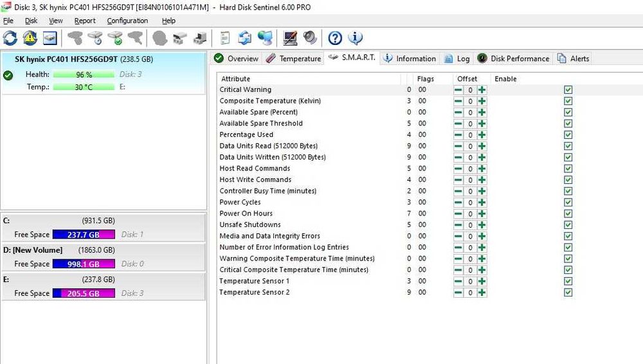This screenshot has height=364, width=643.
Task: Click the gray stethoscope disk icon after the first separator
Action: [x=75, y=38]
